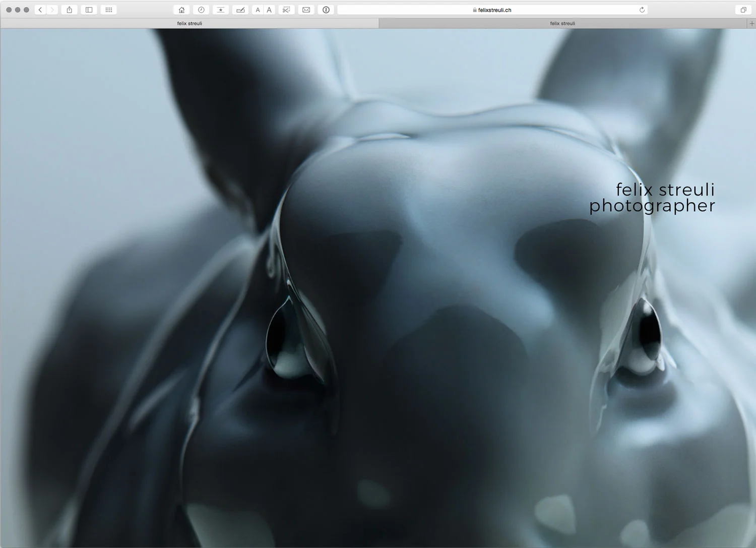
Task: Go forward with the forward arrow
Action: pyautogui.click(x=52, y=10)
